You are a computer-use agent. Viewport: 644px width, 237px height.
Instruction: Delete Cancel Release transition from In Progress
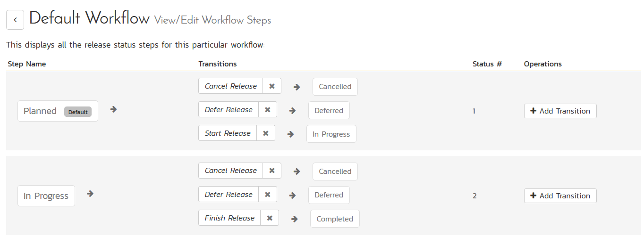click(272, 171)
